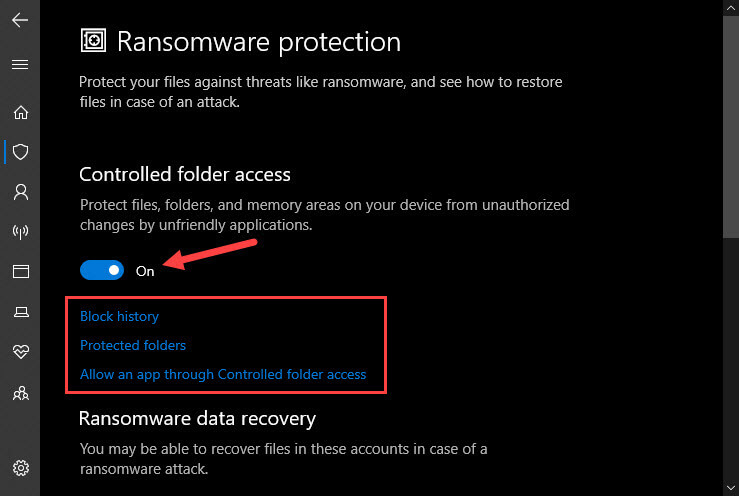The image size is (739, 496).
Task: Open the Settings gear icon
Action: (20, 468)
